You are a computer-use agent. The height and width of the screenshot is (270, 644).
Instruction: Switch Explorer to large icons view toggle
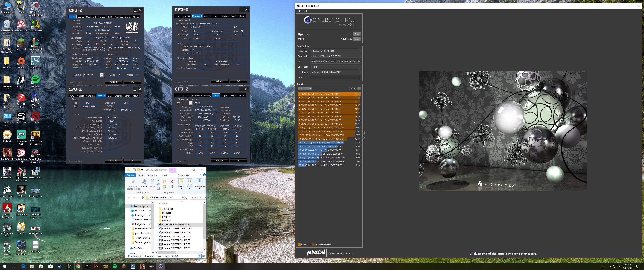coord(203,256)
